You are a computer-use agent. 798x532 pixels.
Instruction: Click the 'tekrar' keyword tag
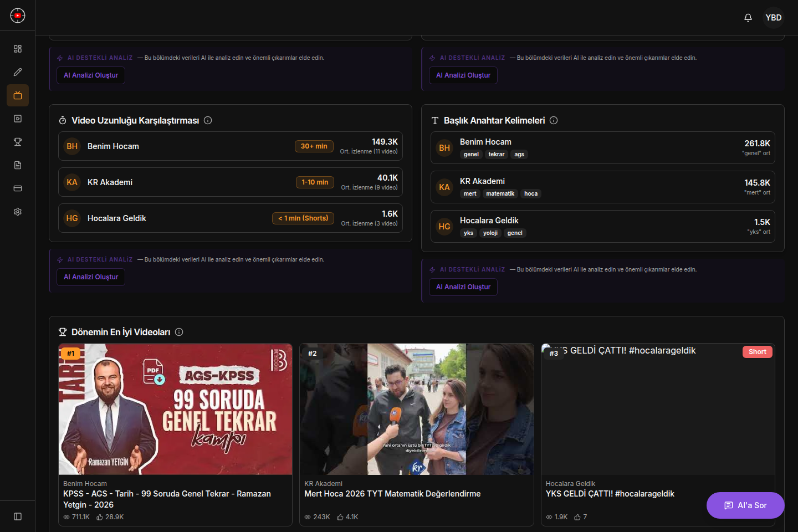497,155
